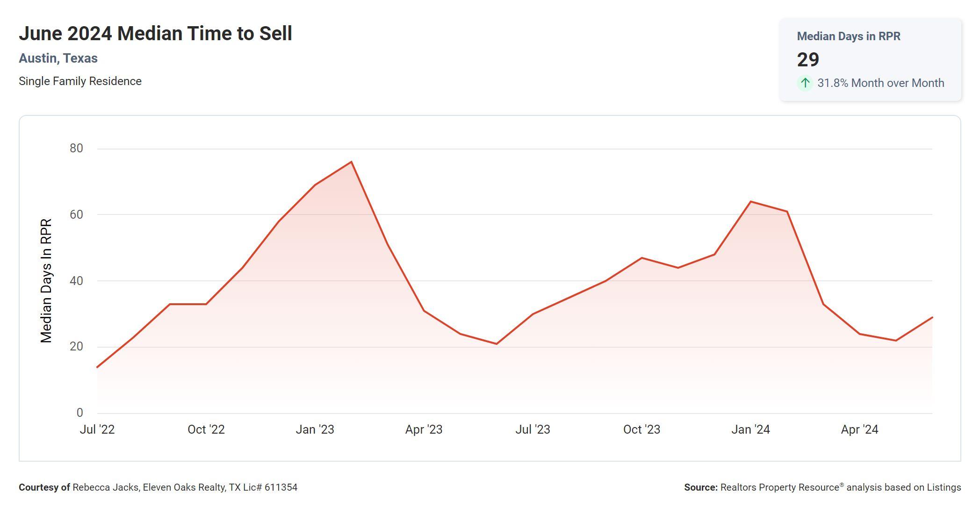
Task: Click the Median Days in RPR card heading
Action: (x=848, y=36)
